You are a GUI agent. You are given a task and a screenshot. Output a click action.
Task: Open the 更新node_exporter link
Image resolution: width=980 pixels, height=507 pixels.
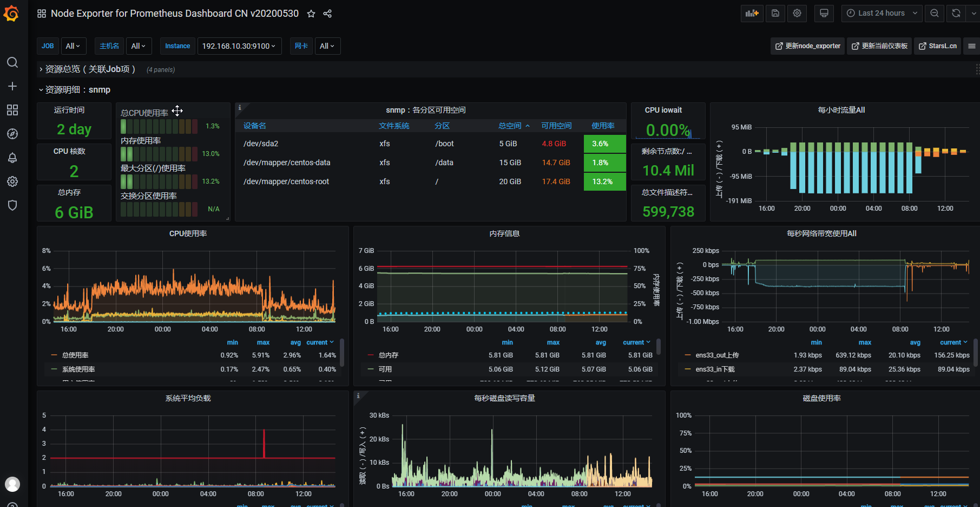[x=808, y=46]
